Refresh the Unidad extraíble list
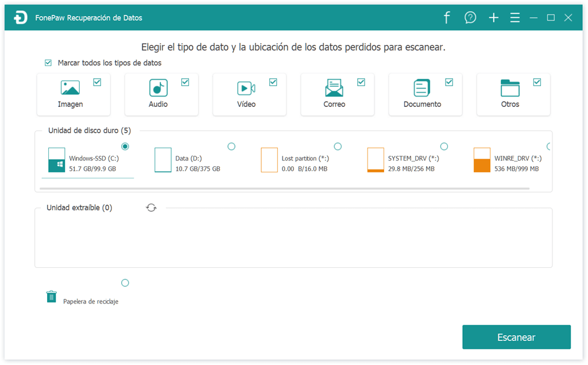 click(x=151, y=207)
